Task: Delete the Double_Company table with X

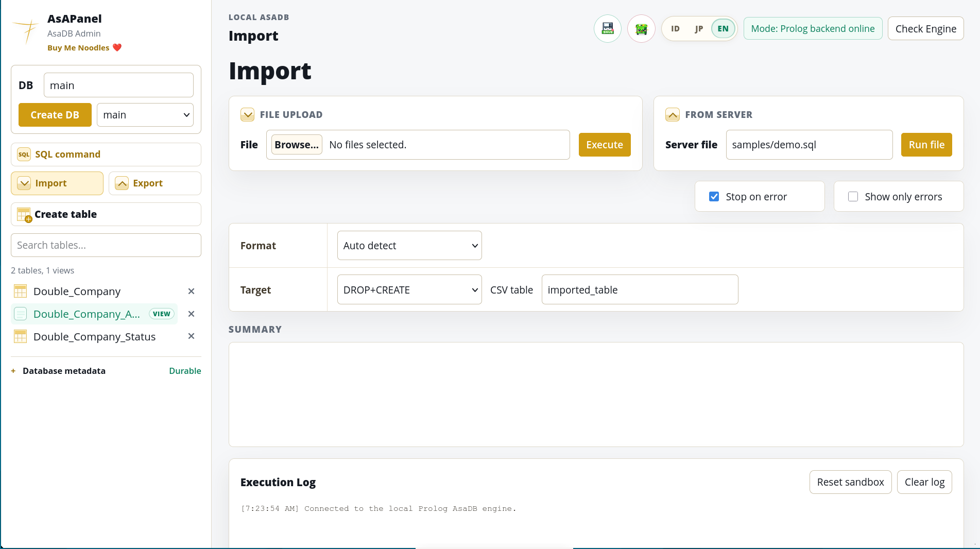Action: click(x=191, y=291)
